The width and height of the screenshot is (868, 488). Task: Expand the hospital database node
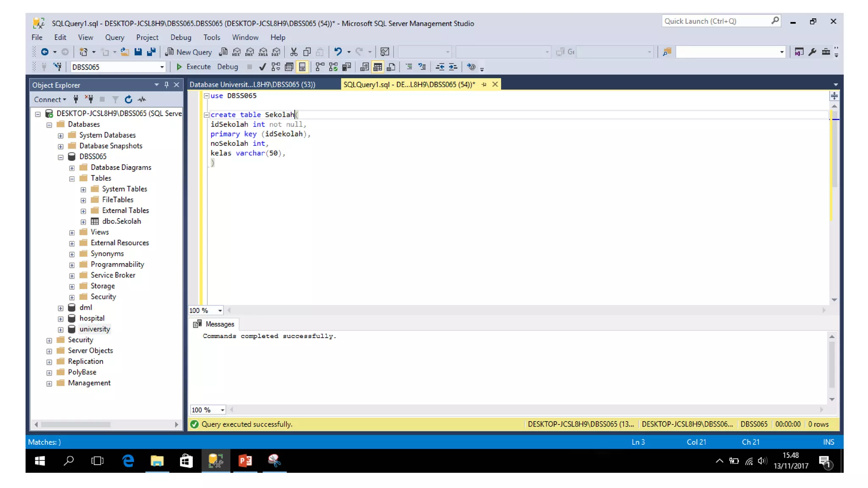(61, 319)
